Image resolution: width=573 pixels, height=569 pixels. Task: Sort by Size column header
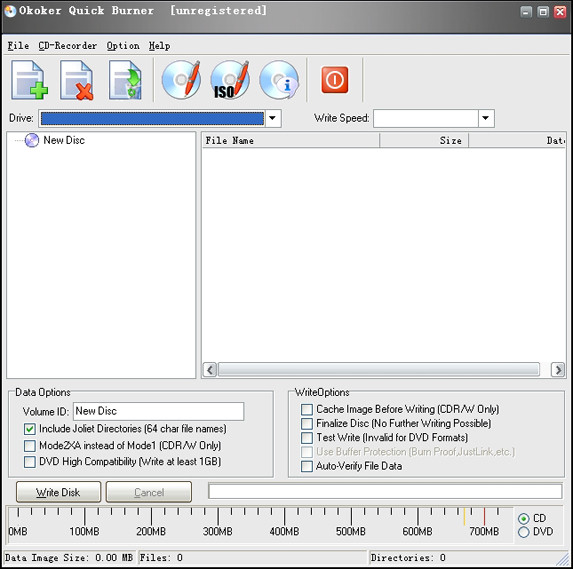424,140
